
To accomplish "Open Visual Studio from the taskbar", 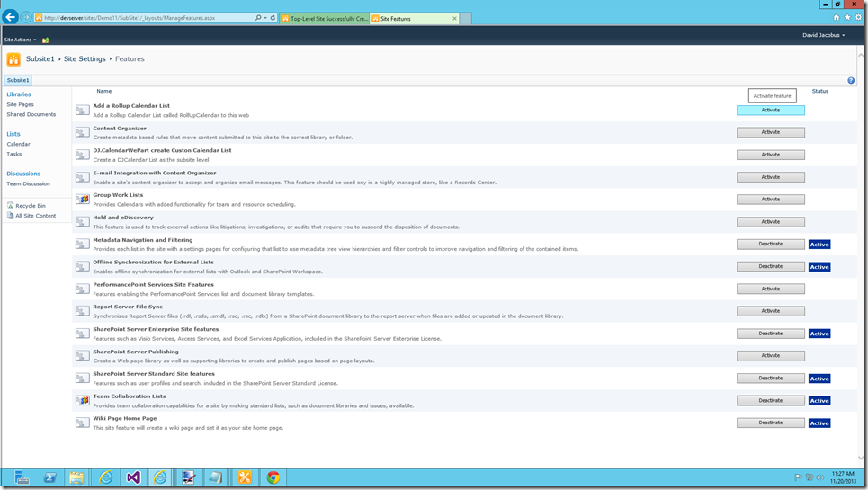I will (133, 477).
